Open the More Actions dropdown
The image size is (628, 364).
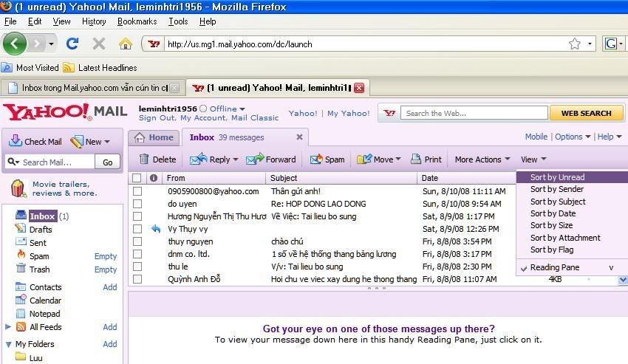tap(482, 159)
